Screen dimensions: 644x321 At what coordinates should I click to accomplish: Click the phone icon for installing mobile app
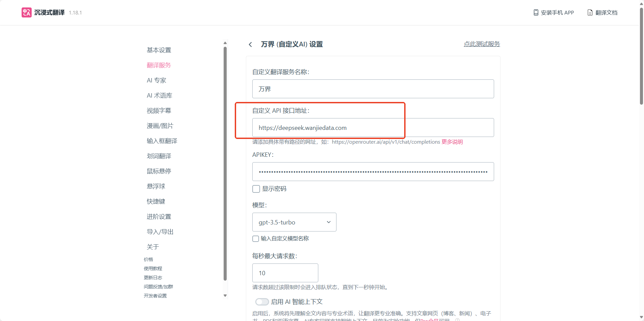536,12
